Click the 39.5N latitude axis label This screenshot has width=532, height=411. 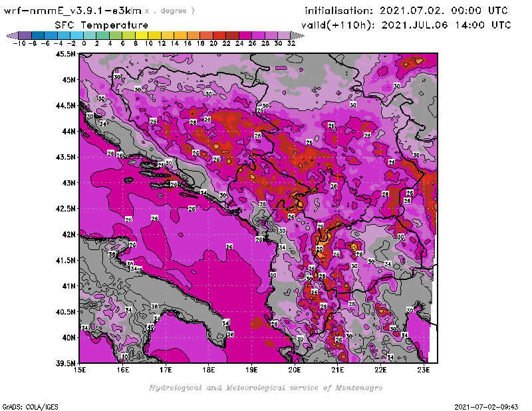pyautogui.click(x=65, y=363)
